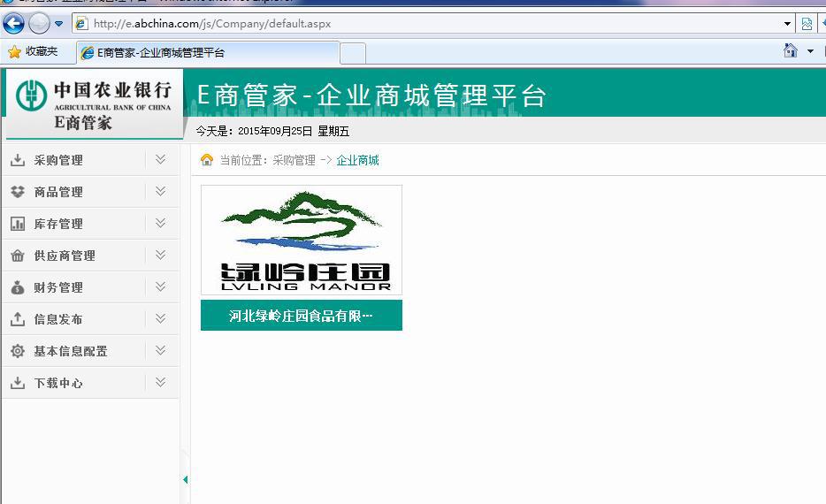Screen dimensions: 826x504
Task: Open the 下载中心 menu item
Action: pyautogui.click(x=58, y=383)
